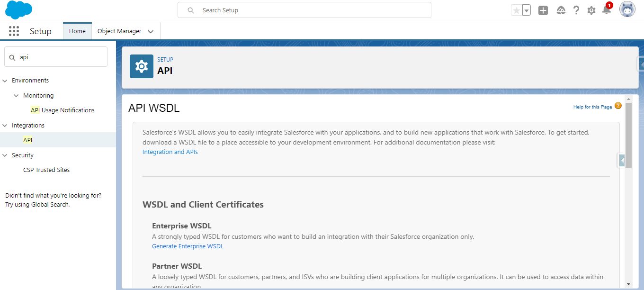Viewport: 644px width, 290px height.
Task: Click the API page gear icon
Action: click(x=142, y=66)
